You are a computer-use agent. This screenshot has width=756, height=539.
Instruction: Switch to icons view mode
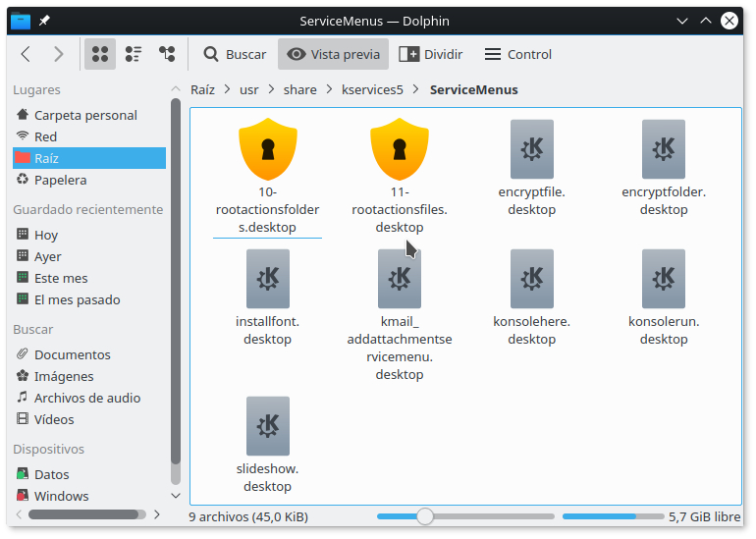click(x=100, y=54)
